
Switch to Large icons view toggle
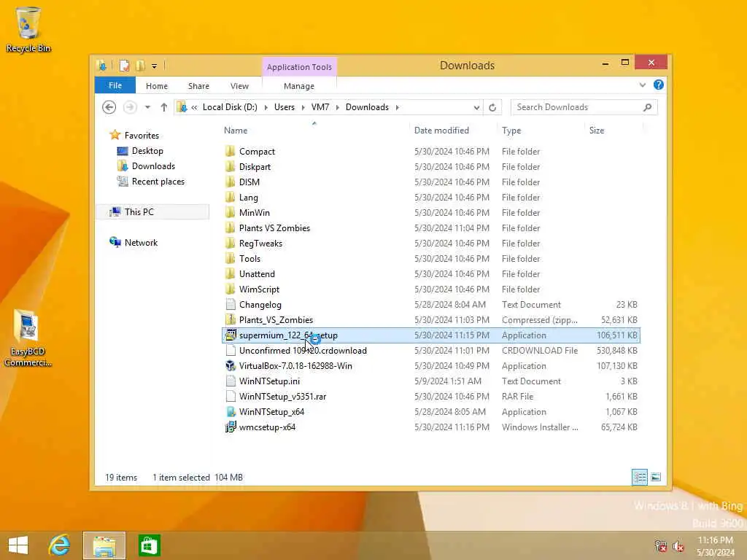pos(656,477)
